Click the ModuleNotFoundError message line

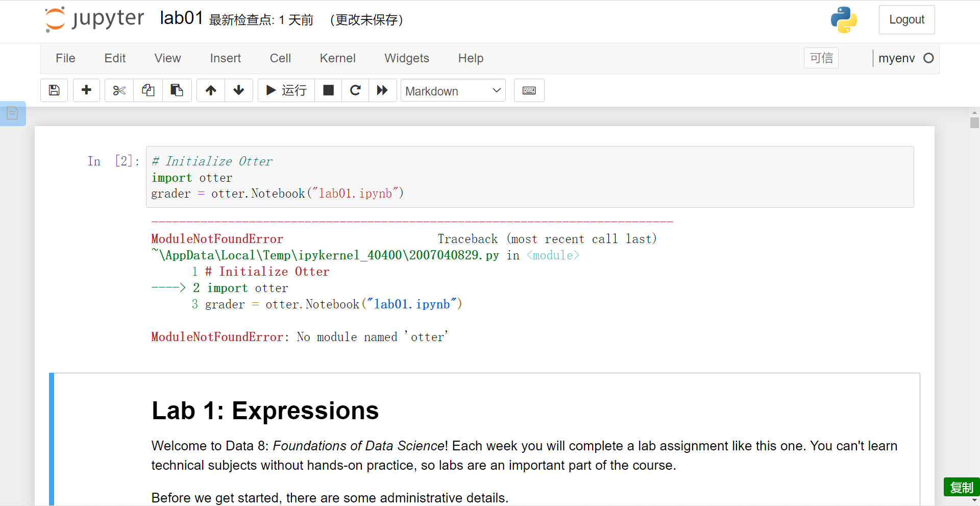point(300,337)
